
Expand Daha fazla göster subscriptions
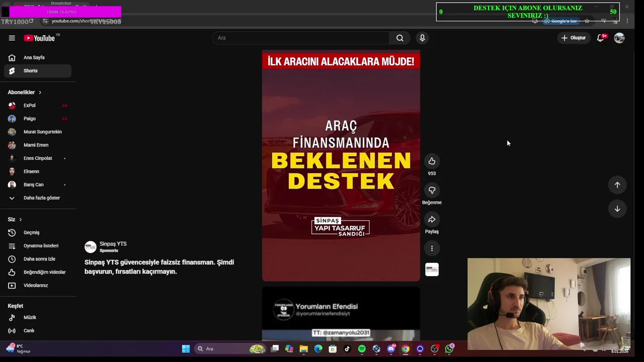pyautogui.click(x=38, y=198)
